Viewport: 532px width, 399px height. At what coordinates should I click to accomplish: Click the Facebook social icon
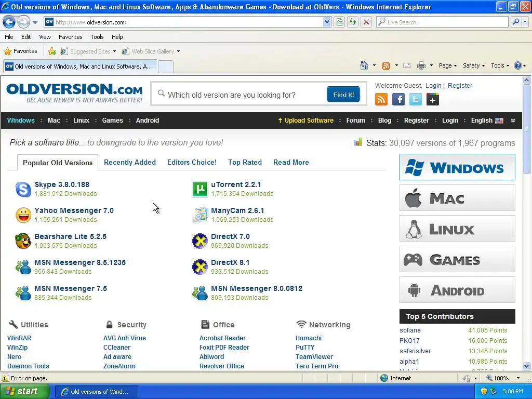398,99
